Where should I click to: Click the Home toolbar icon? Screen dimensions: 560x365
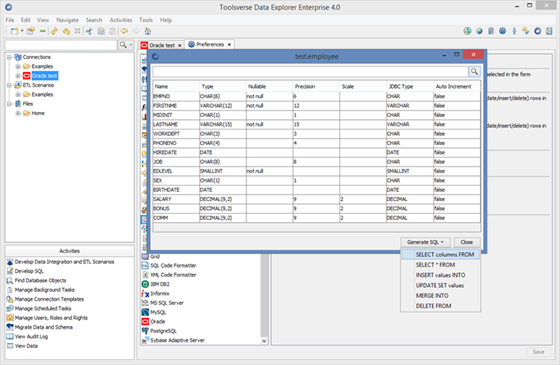[x=148, y=31]
